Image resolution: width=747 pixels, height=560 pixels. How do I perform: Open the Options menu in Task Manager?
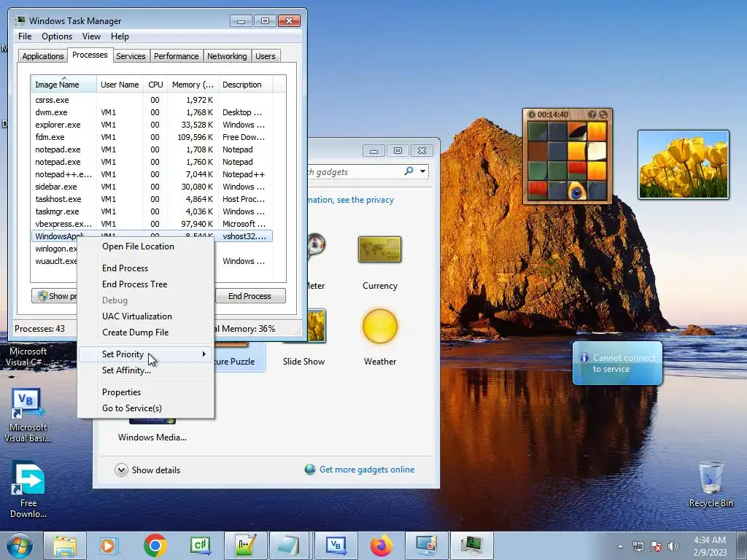point(57,36)
